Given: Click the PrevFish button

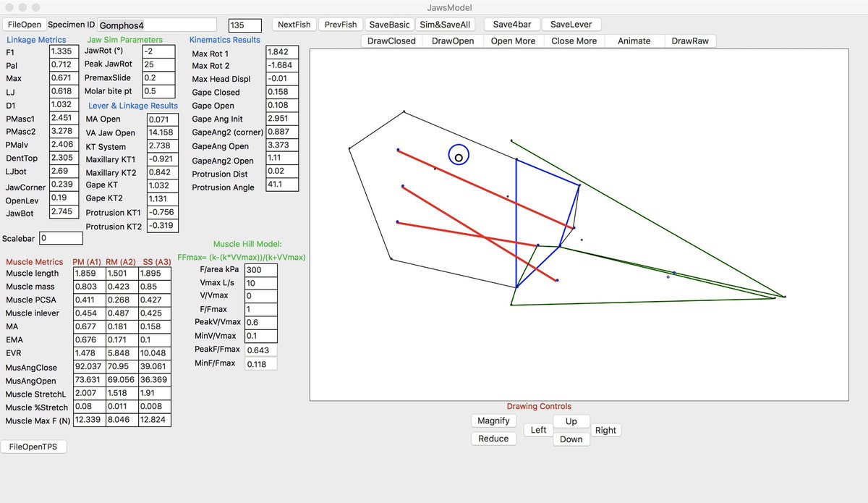Looking at the screenshot, I should pos(340,24).
